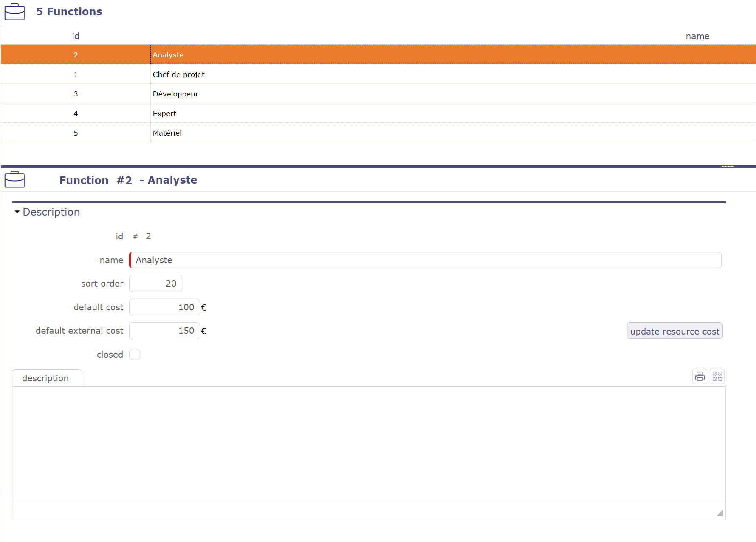Click briefcase icon beside 5 Functions heading

pyautogui.click(x=14, y=12)
